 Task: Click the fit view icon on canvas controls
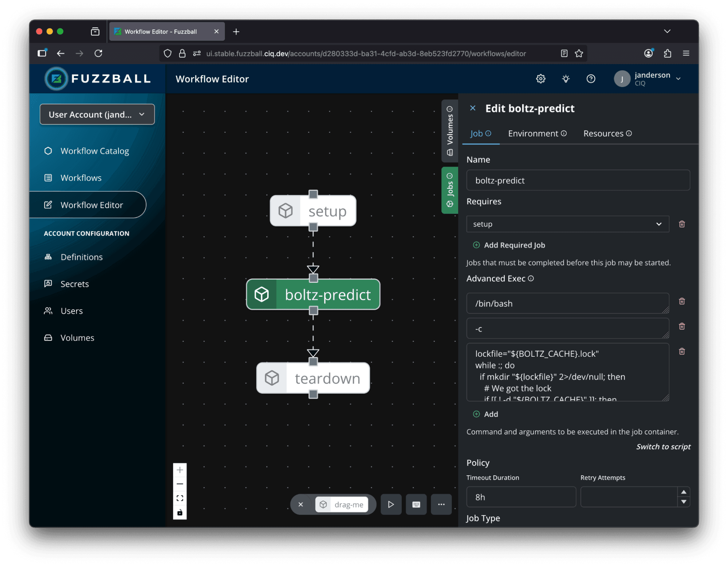180,498
